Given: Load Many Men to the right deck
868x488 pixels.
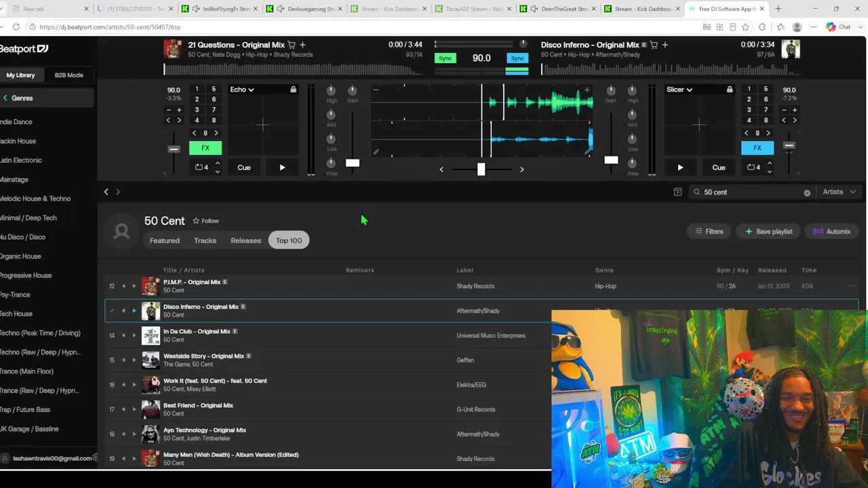Looking at the screenshot, I should [134, 459].
